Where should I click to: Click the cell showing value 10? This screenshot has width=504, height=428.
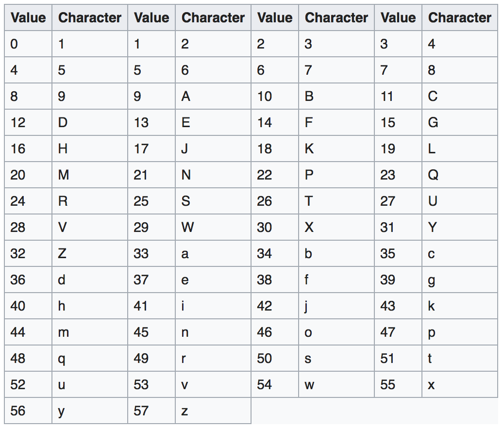(275, 97)
